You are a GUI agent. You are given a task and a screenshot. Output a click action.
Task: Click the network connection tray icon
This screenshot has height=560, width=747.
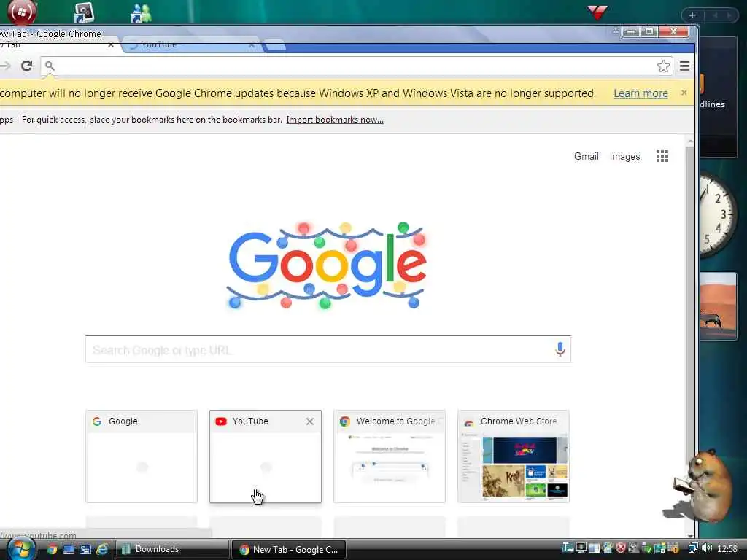pyautogui.click(x=693, y=548)
